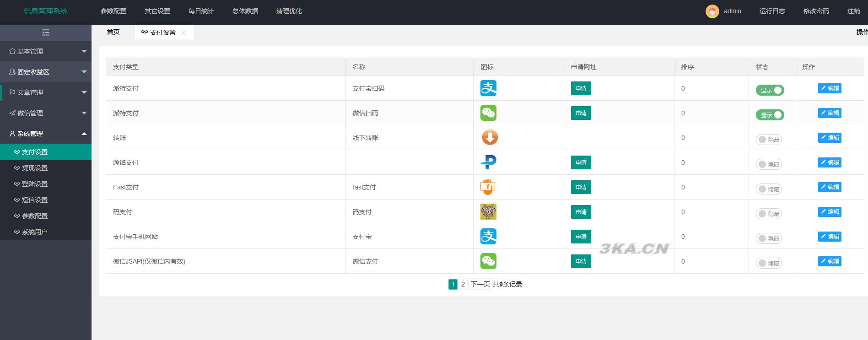Image resolution: width=868 pixels, height=340 pixels.
Task: Go to page 2 of records
Action: tap(463, 284)
